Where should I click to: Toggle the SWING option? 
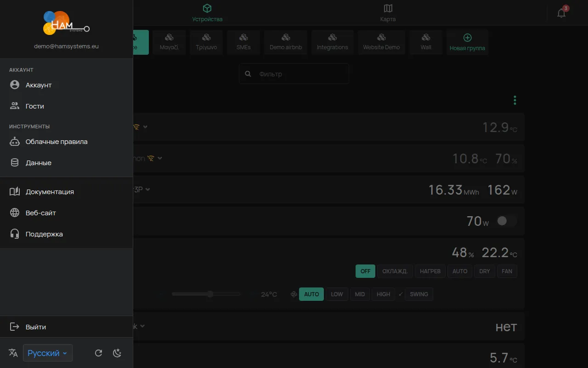(x=418, y=294)
